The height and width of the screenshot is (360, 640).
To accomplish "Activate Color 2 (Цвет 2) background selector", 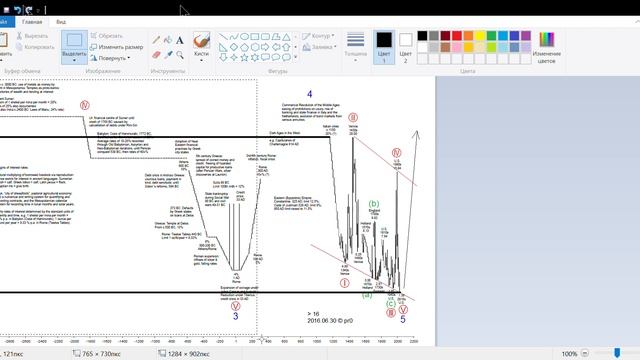I will tap(405, 47).
